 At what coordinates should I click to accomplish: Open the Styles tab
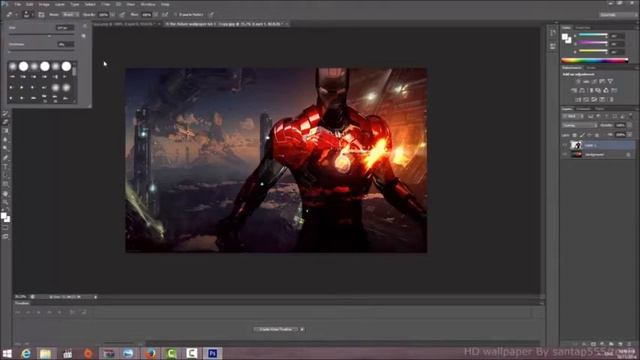(591, 67)
